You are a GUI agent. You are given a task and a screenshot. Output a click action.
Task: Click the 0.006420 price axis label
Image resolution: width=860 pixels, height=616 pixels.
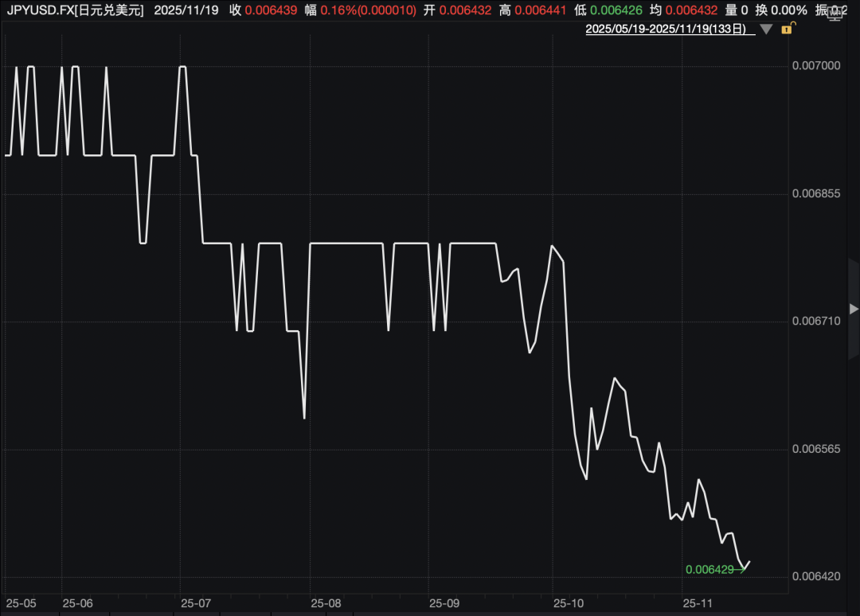coord(816,576)
